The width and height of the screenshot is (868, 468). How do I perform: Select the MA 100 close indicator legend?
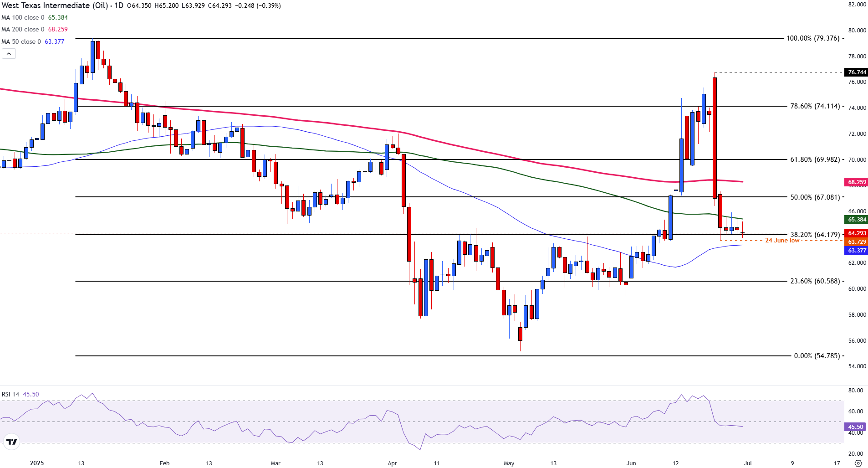coord(35,17)
